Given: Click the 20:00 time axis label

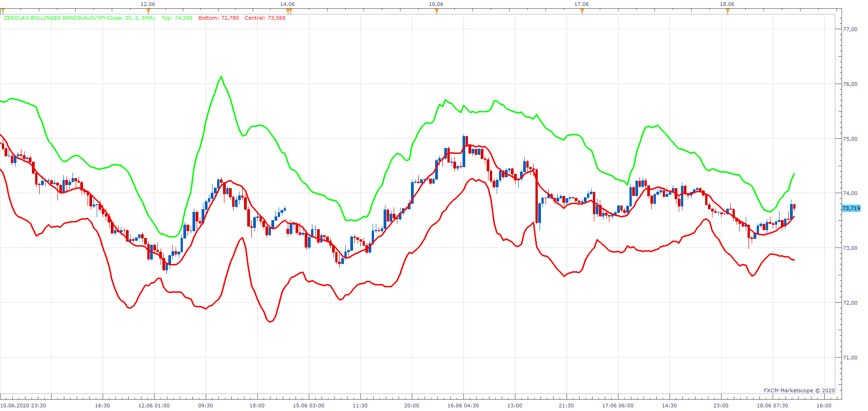Looking at the screenshot, I should pyautogui.click(x=411, y=406).
